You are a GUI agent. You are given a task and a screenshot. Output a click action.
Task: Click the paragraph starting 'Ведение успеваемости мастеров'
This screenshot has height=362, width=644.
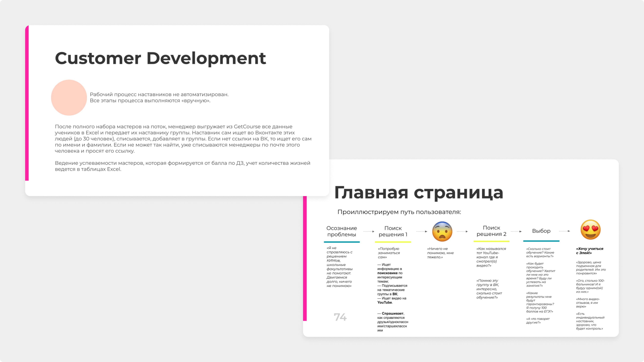[182, 166]
